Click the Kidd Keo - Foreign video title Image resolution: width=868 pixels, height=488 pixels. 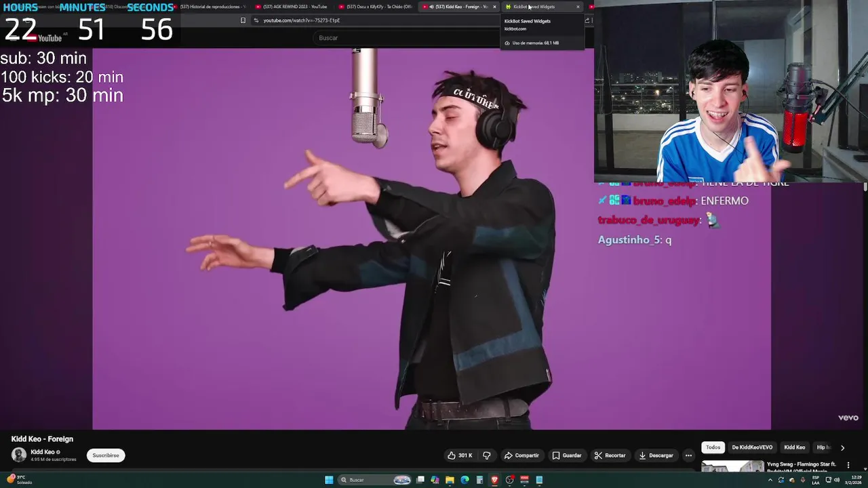click(42, 439)
